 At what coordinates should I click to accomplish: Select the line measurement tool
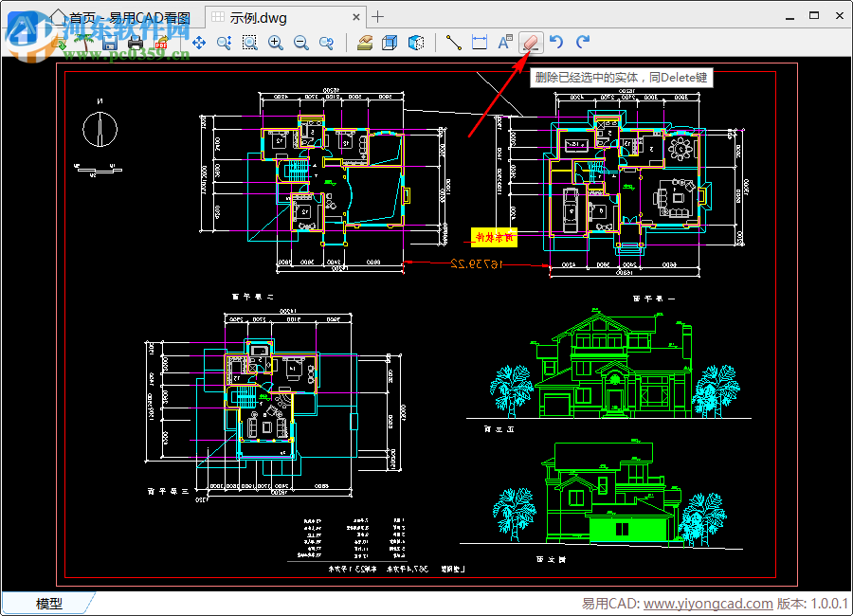pyautogui.click(x=453, y=43)
